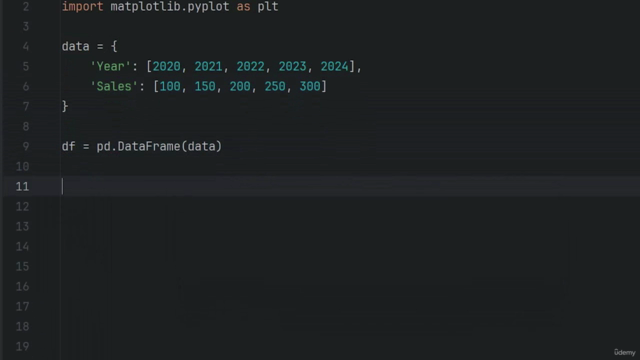Click gutter line number 9
Viewport: 640px width, 360px height.
26,147
